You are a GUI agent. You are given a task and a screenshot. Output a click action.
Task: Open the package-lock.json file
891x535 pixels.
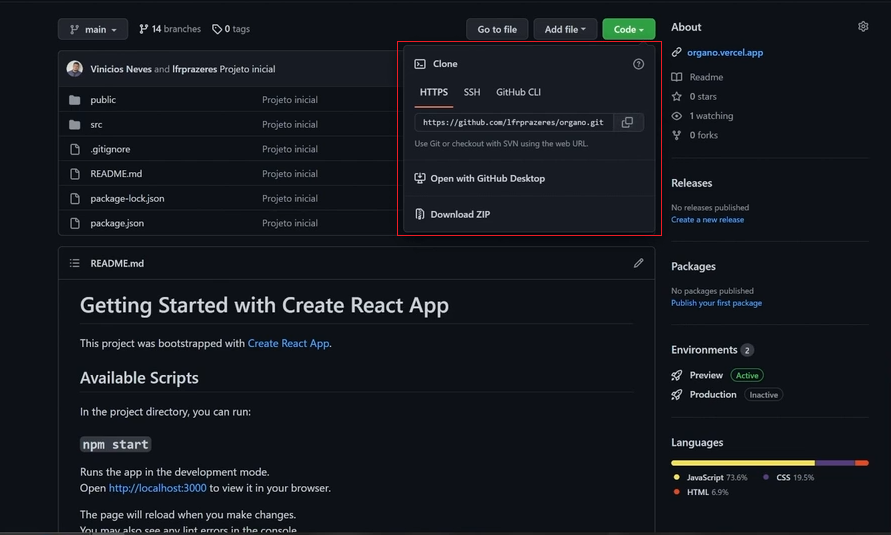tap(127, 198)
